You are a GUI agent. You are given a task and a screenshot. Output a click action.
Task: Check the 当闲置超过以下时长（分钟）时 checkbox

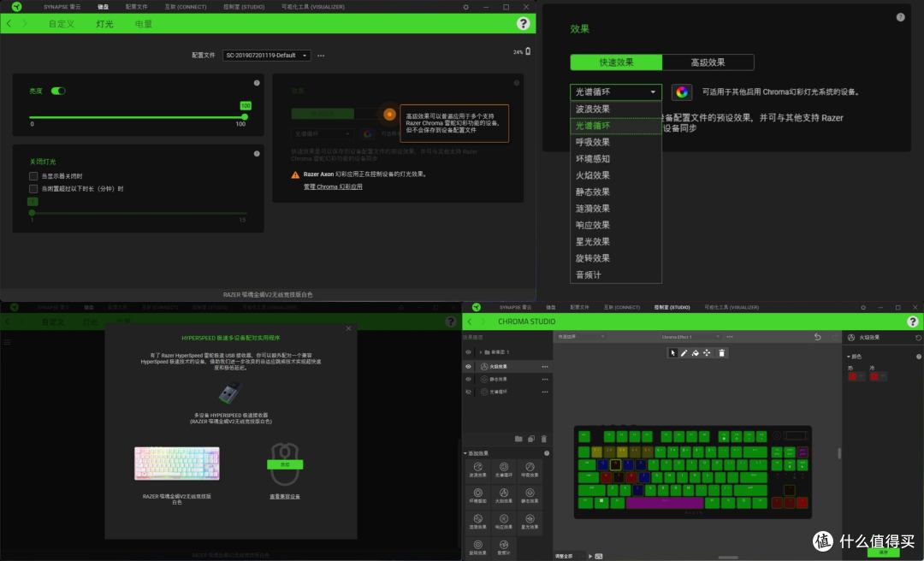33,189
